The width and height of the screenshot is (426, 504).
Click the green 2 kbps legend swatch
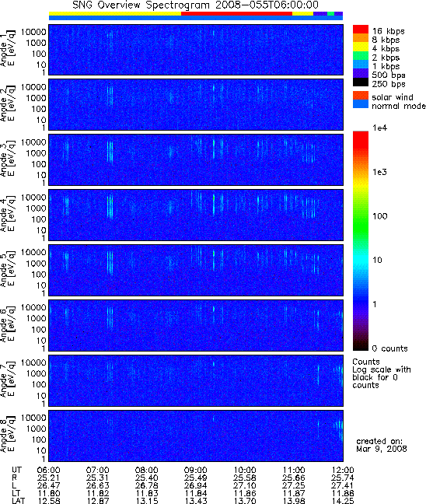(x=361, y=55)
